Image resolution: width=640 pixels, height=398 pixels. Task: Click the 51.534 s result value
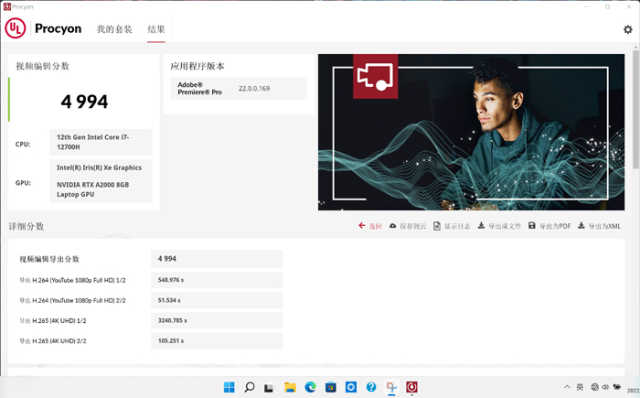169,300
